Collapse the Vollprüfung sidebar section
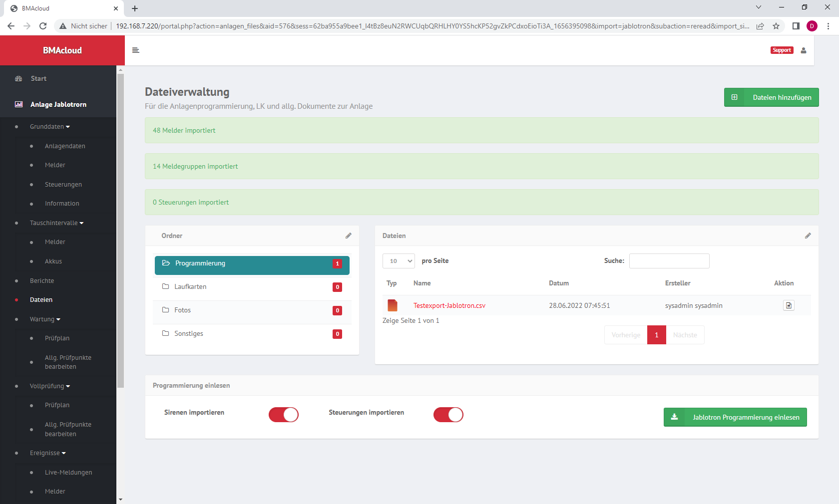839x504 pixels. [x=50, y=386]
